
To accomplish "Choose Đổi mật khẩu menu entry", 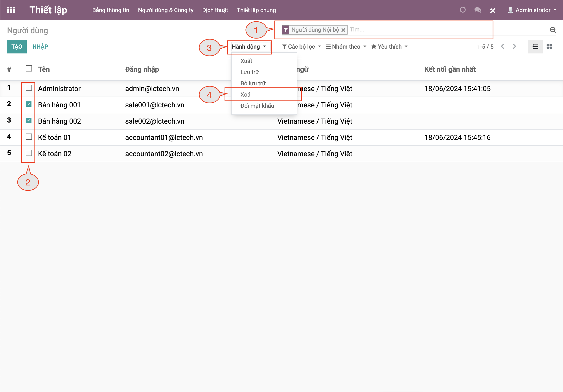I will pos(257,106).
